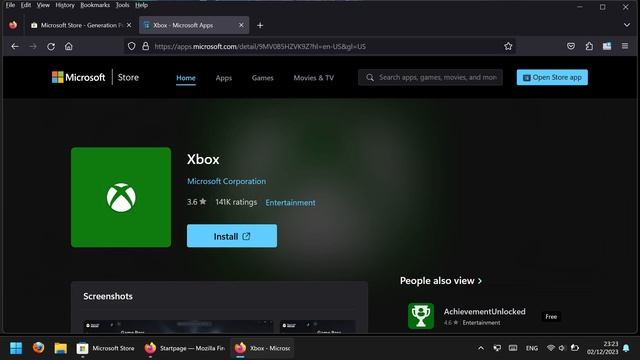Viewport: 640px width, 360px height.
Task: Expand the People also view section arrow
Action: pos(480,281)
